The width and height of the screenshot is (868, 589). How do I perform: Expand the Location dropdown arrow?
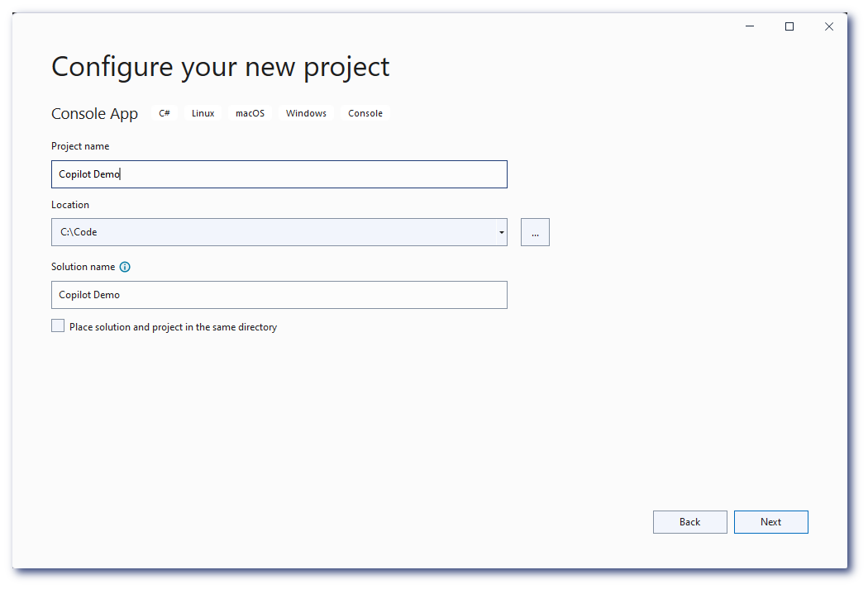(x=502, y=232)
